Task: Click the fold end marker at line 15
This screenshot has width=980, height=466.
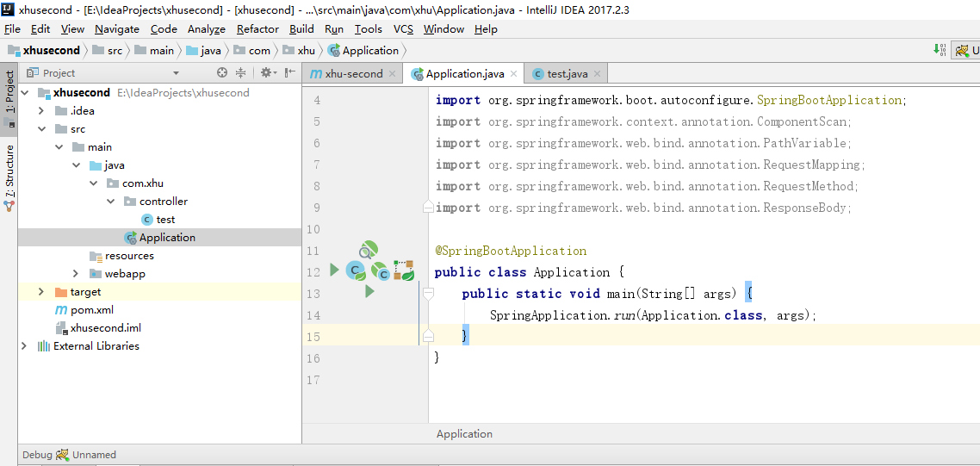Action: 428,337
